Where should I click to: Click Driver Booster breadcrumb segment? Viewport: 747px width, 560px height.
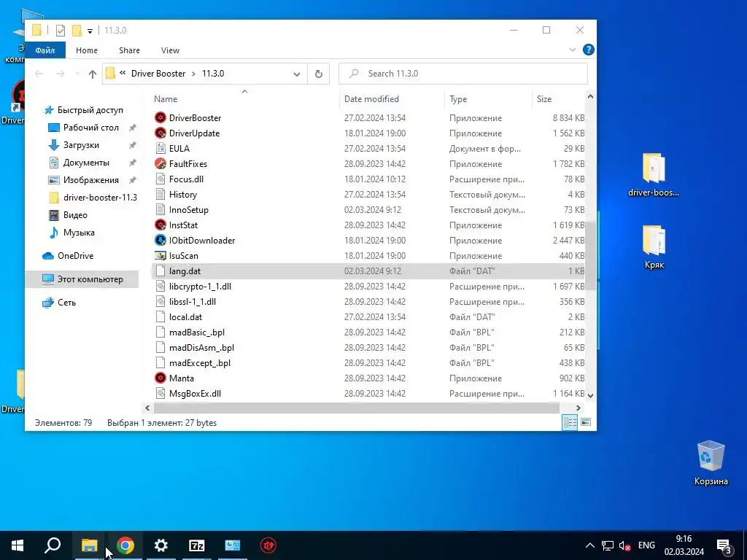(158, 74)
